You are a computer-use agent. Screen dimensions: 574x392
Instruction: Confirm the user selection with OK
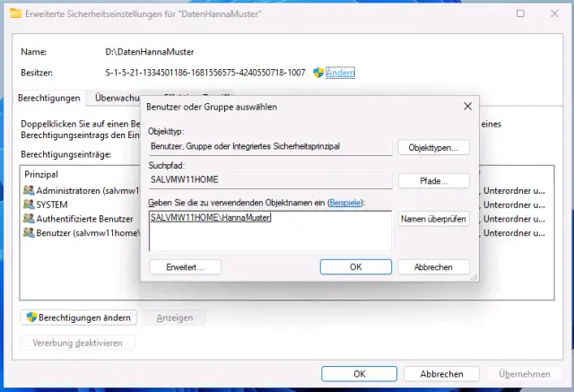(x=355, y=267)
